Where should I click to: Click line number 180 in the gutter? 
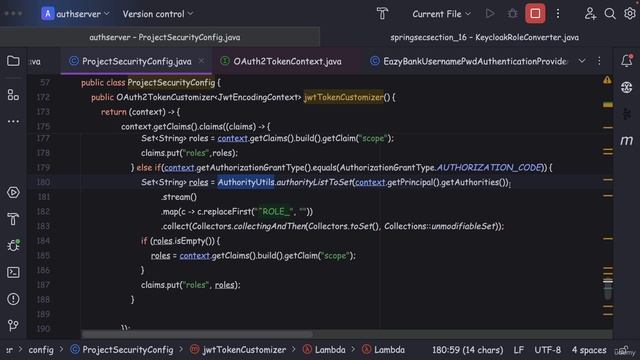coord(43,182)
